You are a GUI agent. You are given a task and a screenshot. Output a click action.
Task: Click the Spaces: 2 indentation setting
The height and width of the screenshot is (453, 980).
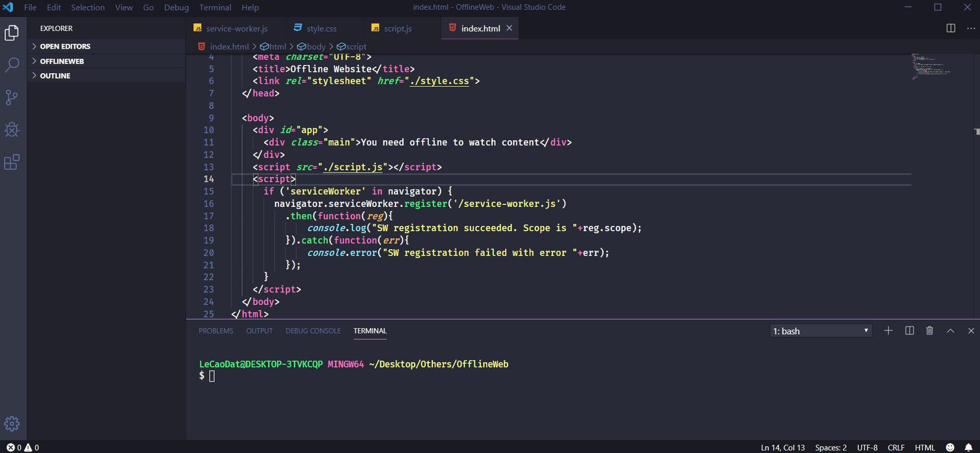(x=830, y=447)
